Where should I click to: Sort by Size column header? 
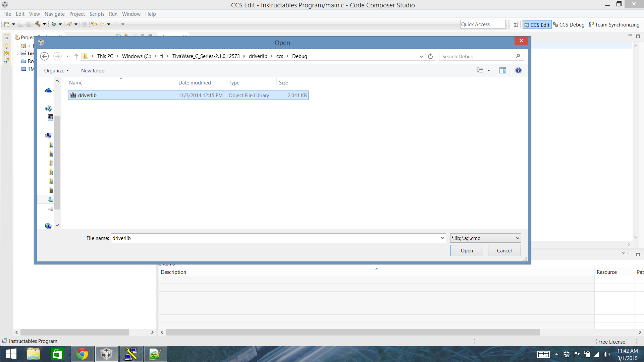tap(293, 83)
